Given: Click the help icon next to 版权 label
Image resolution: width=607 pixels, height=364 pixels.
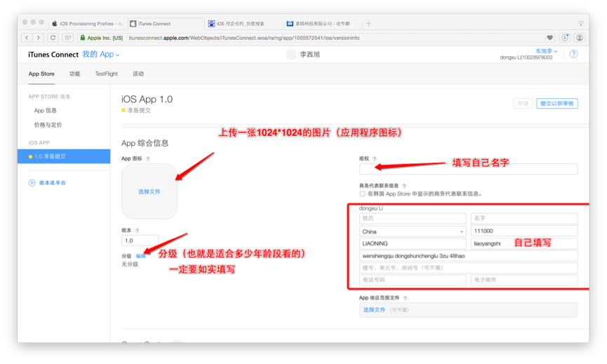Looking at the screenshot, I should click(374, 159).
